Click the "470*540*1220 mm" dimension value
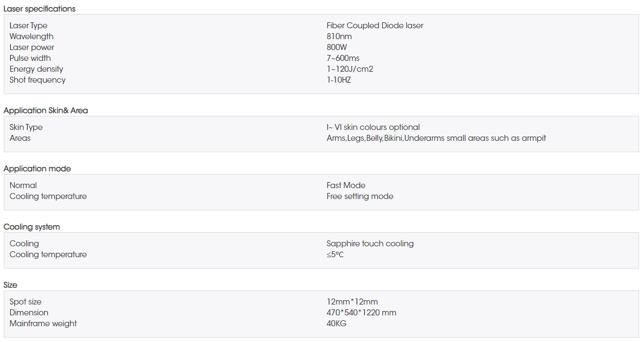The image size is (644, 342). click(361, 313)
